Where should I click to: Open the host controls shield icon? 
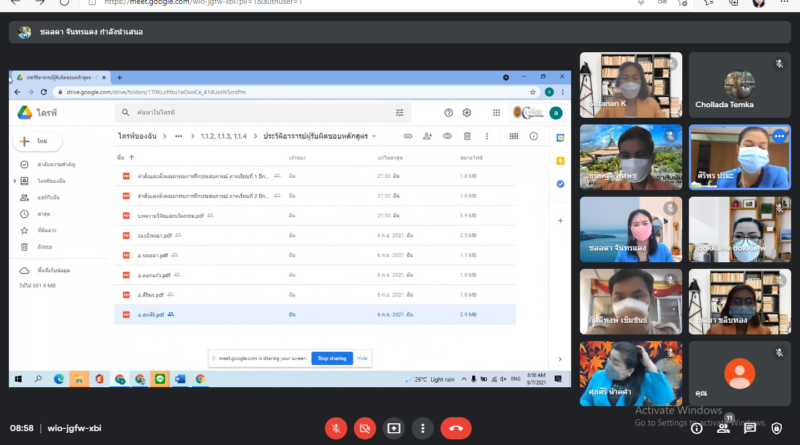(x=778, y=428)
